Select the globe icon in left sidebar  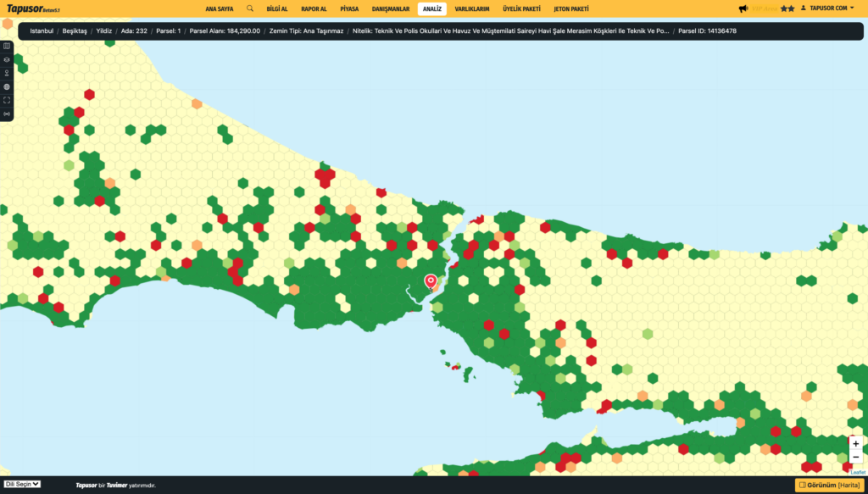[x=7, y=86]
